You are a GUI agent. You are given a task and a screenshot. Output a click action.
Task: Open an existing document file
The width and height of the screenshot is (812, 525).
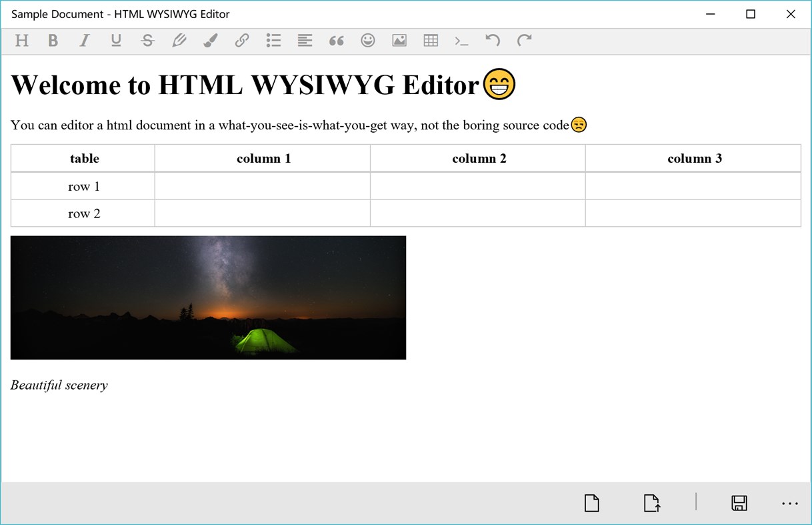point(651,503)
